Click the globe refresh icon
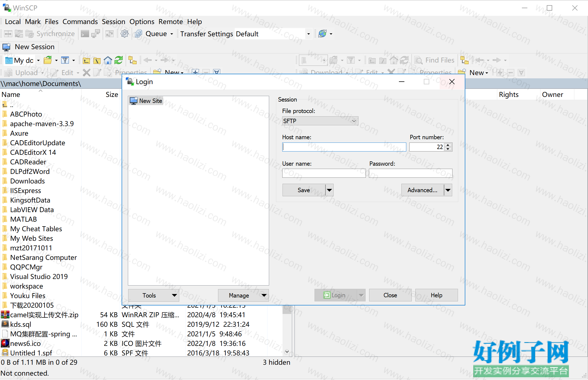588x380 pixels. [x=322, y=34]
